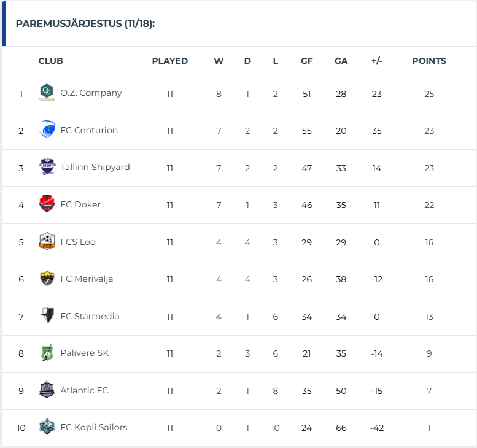The image size is (477, 448).
Task: Click the FC Merivälja club logo
Action: [47, 279]
